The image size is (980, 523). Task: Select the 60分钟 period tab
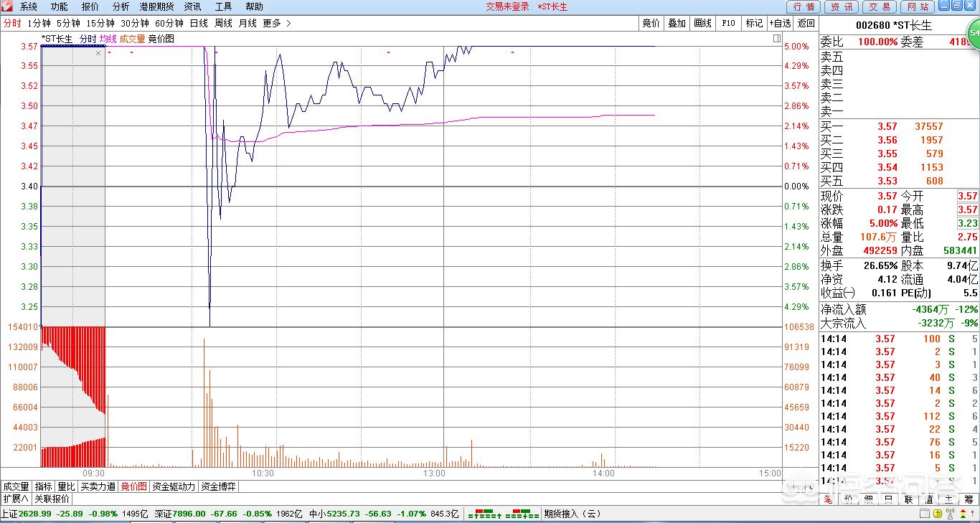coord(169,23)
